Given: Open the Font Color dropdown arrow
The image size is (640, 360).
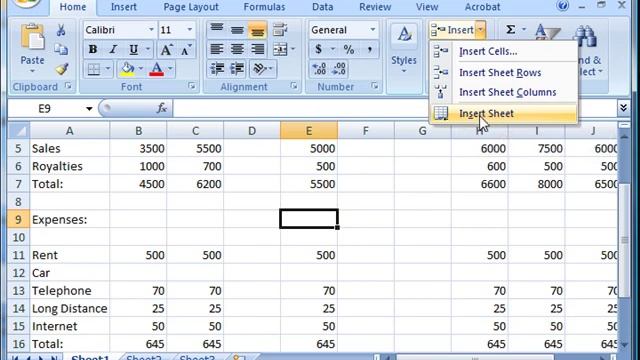Looking at the screenshot, I should (170, 69).
